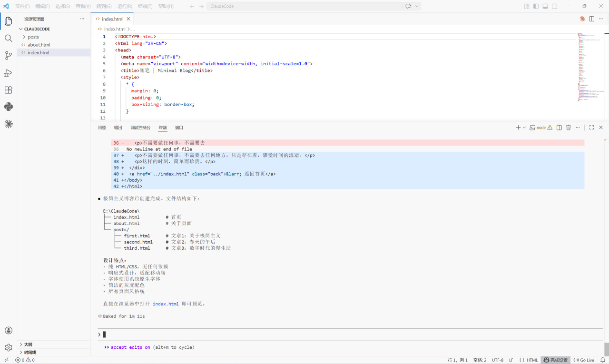609x364 pixels.
Task: Close the index.html editor tab
Action: click(128, 19)
